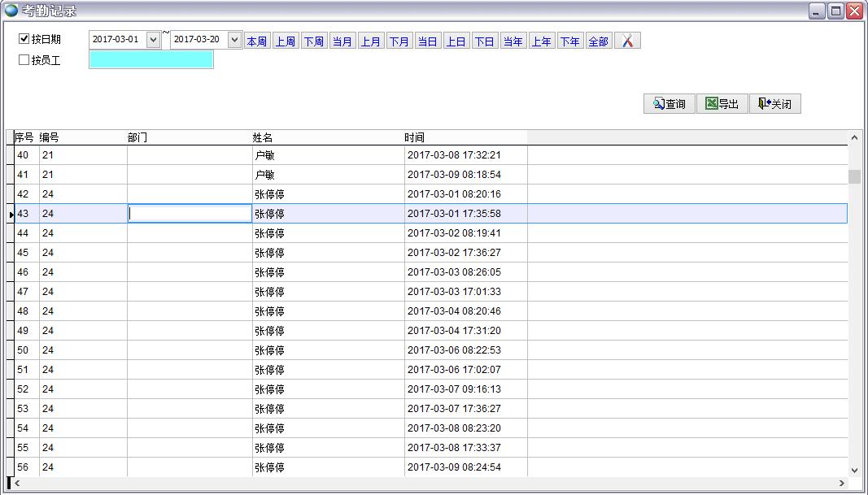Uncheck the 按日期 checkbox
Screen dimensions: 868x495
pyautogui.click(x=24, y=39)
